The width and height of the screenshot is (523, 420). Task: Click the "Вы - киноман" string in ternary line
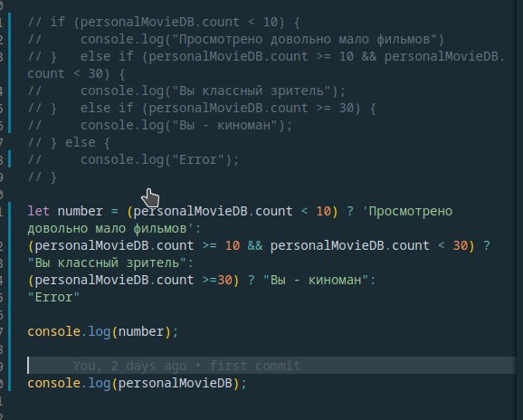(x=315, y=280)
